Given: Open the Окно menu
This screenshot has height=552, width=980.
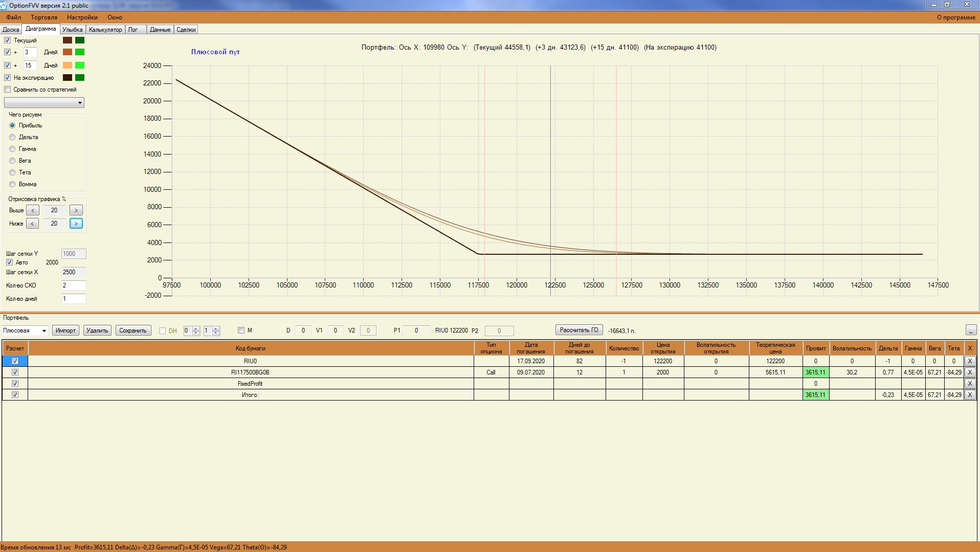Looking at the screenshot, I should click(x=115, y=17).
